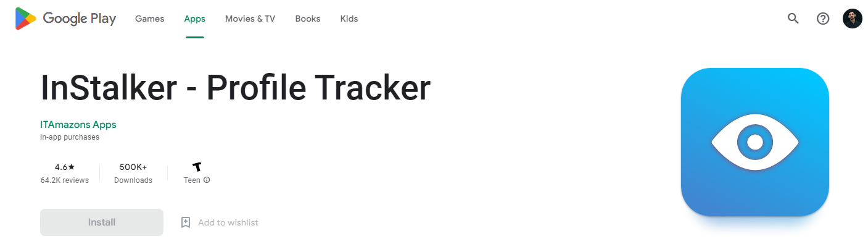Open the search magnifier icon
Viewport: 868px width, 249px height.
coord(793,19)
